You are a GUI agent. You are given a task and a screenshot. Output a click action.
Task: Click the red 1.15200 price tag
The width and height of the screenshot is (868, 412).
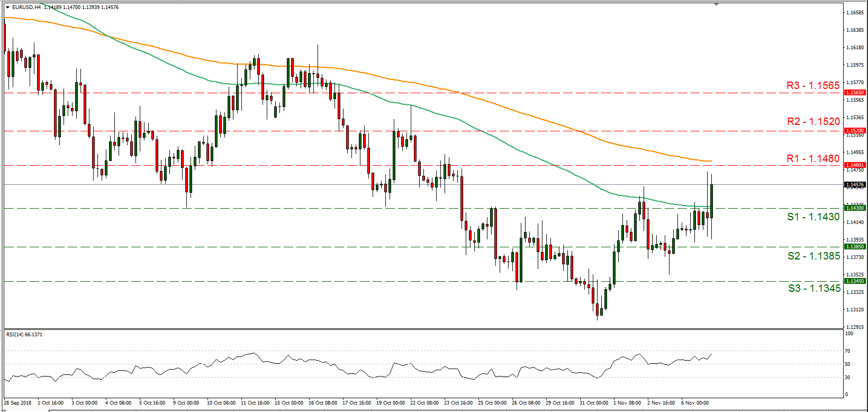point(855,131)
